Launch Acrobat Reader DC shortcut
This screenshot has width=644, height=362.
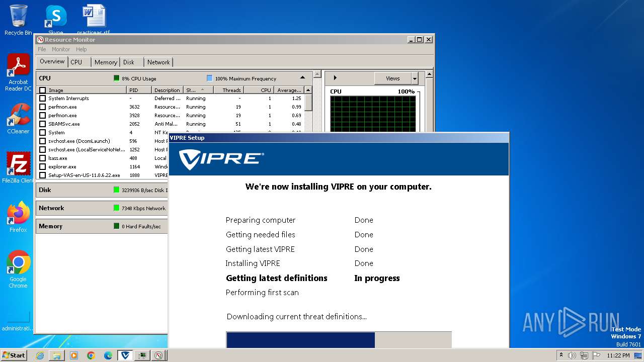point(18,72)
